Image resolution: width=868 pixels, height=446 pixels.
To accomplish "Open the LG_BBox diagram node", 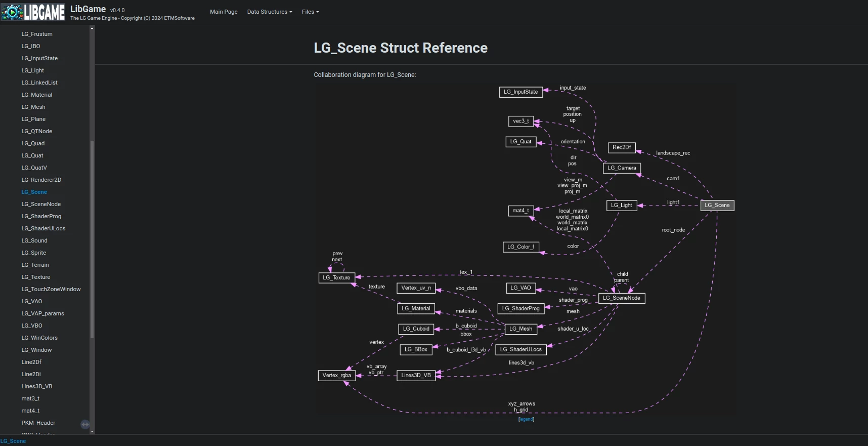I will [416, 350].
